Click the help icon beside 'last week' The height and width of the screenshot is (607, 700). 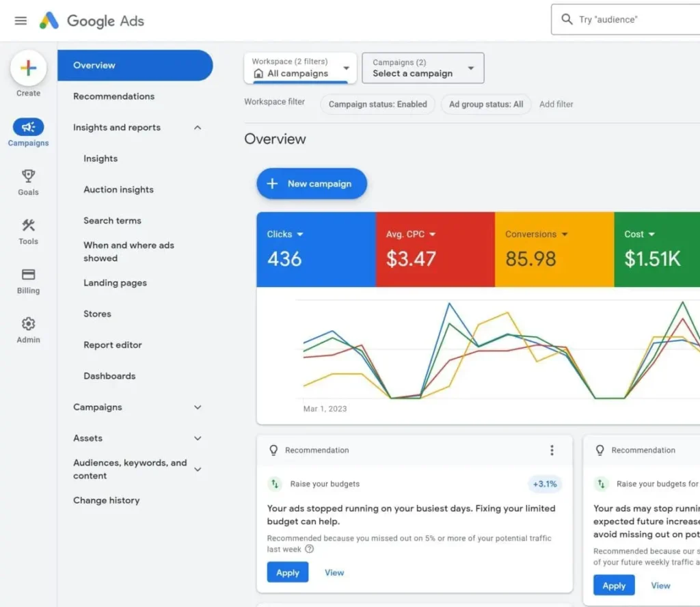[x=310, y=549]
